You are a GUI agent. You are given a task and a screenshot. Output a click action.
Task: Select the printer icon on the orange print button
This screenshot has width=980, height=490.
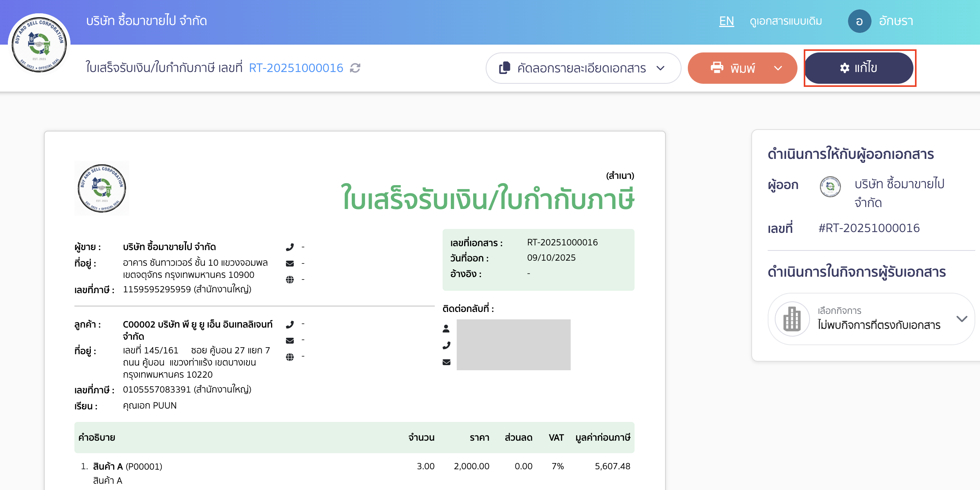click(717, 68)
